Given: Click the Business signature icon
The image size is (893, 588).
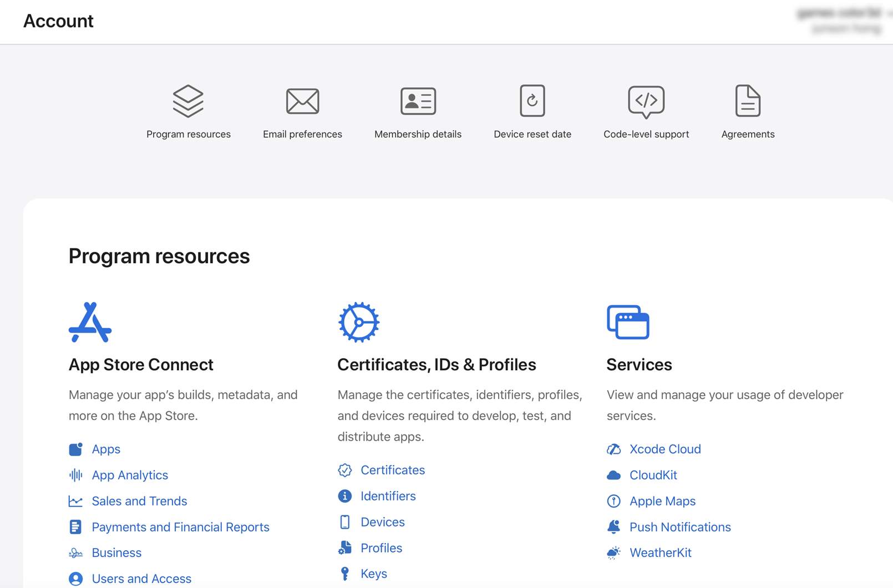Looking at the screenshot, I should point(76,553).
